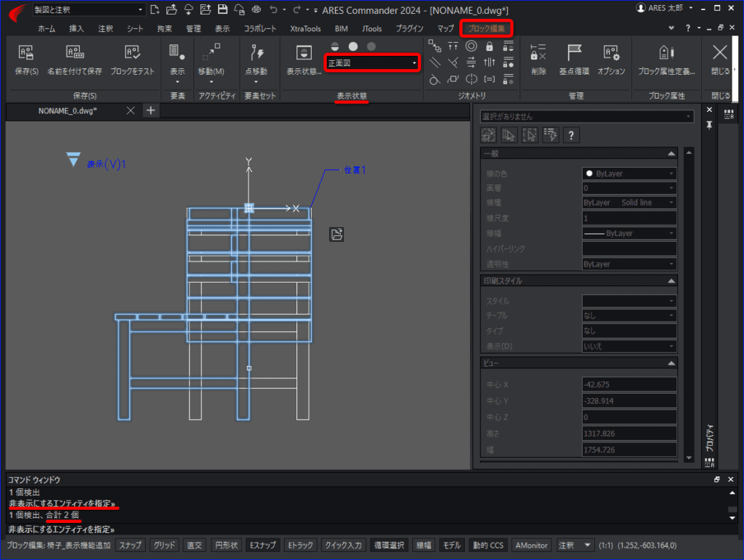744x560 pixels.
Task: Open the 正面図 visibility state dropdown
Action: pyautogui.click(x=372, y=63)
